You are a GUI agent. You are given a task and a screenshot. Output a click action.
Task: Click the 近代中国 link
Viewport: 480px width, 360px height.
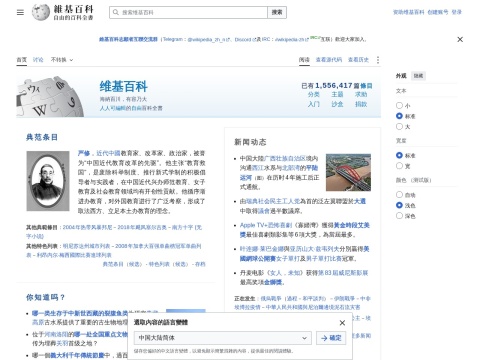(x=108, y=153)
